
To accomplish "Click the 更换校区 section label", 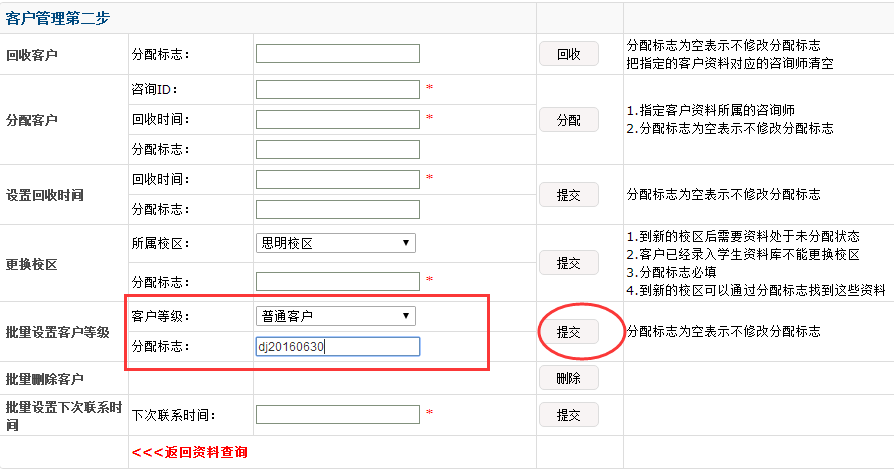I will tap(32, 265).
